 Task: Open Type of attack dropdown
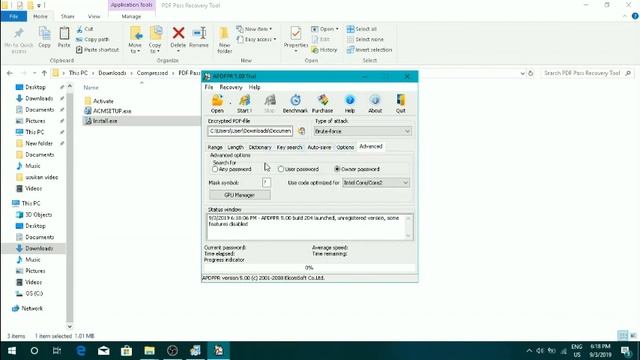[x=362, y=131]
